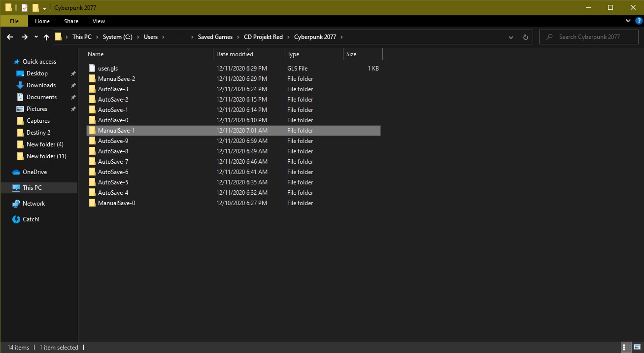Open Pictures in navigation pane
Viewport: 644px width, 353px height.
[37, 109]
